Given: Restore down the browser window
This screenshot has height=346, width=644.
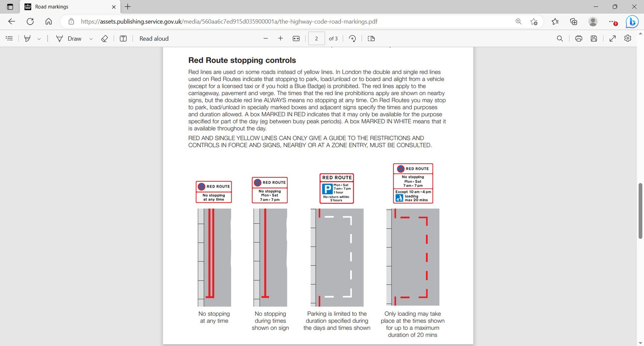Looking at the screenshot, I should 615,7.
